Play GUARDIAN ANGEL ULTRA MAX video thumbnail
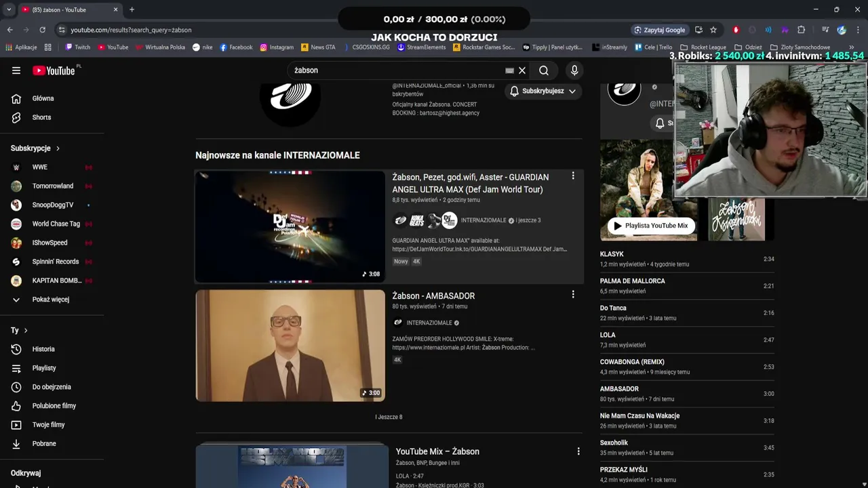The width and height of the screenshot is (868, 488). [290, 226]
